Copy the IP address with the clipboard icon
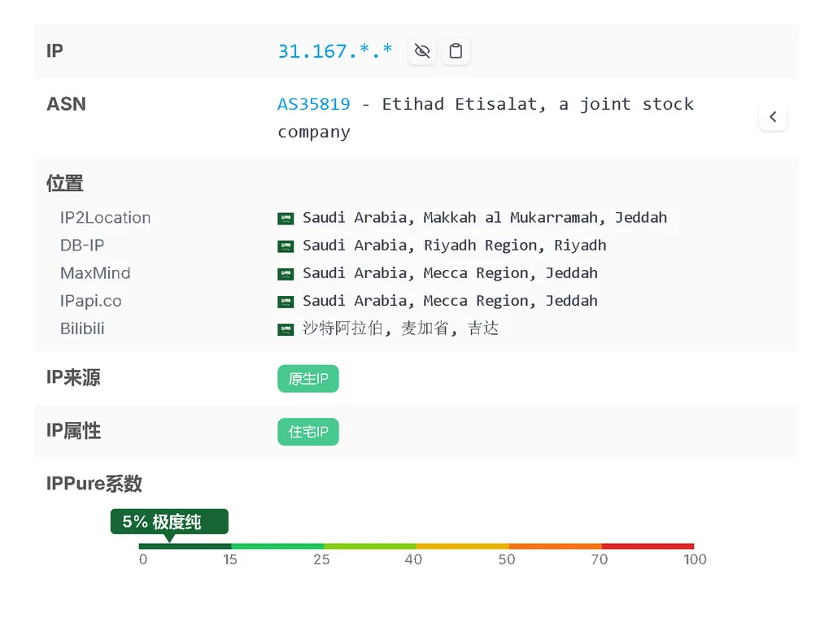833x644 pixels. (456, 51)
